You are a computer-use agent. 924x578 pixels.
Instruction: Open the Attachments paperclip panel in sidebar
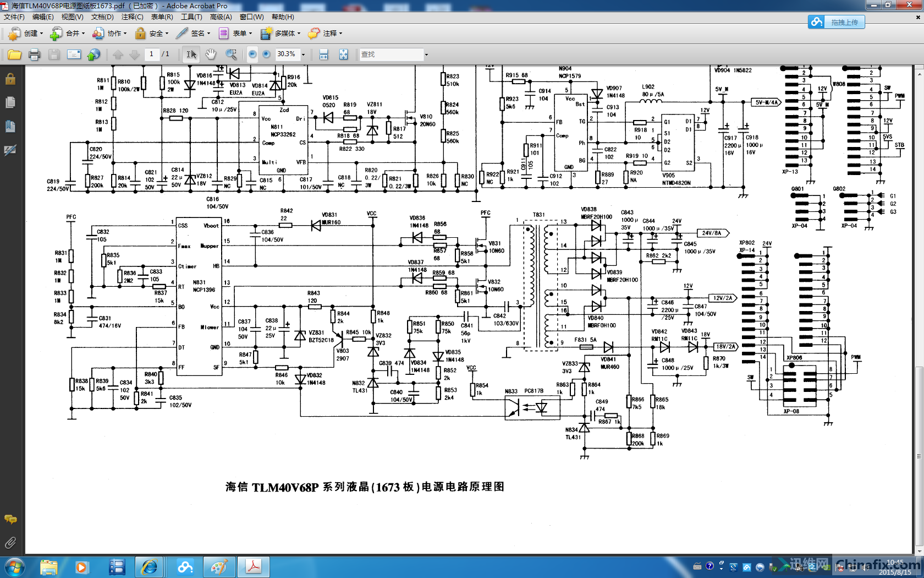click(x=10, y=543)
